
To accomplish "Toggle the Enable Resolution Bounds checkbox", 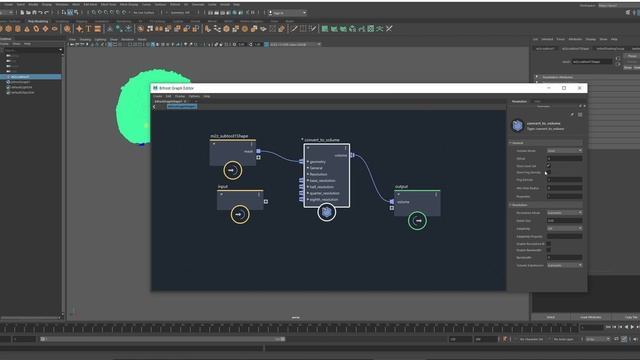I will pyautogui.click(x=548, y=244).
